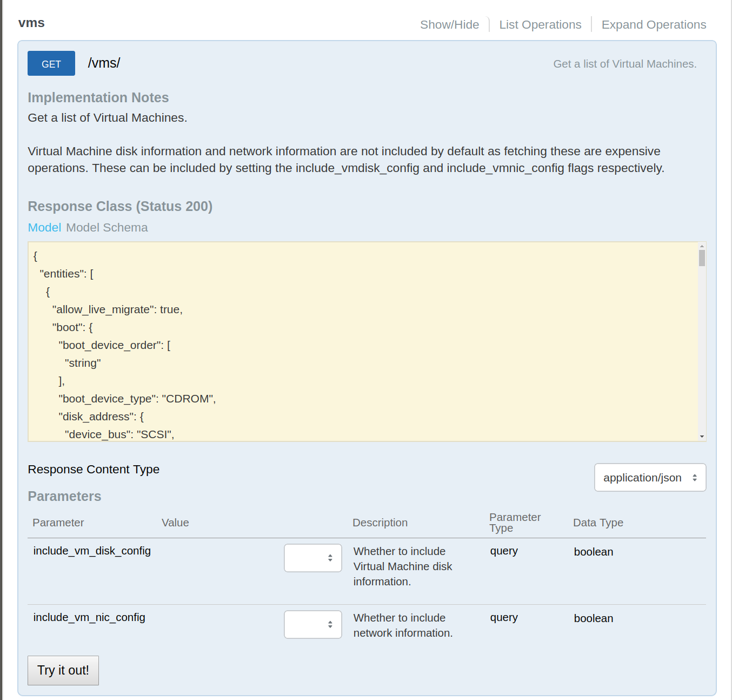This screenshot has height=700, width=732.
Task: Click the 'Get a list of Virtual Machines' summary
Action: (624, 63)
